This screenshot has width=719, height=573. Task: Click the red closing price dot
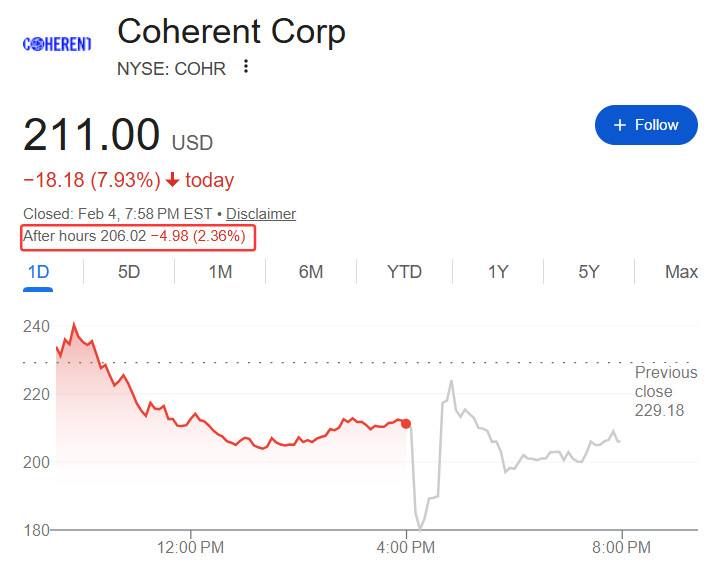click(x=406, y=424)
